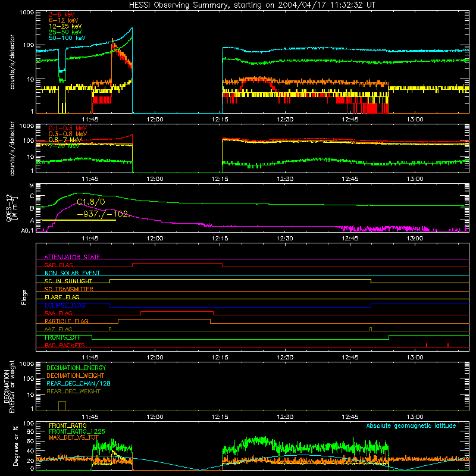Click '12:00' under the top keV panel
476x476 pixels.
point(155,120)
